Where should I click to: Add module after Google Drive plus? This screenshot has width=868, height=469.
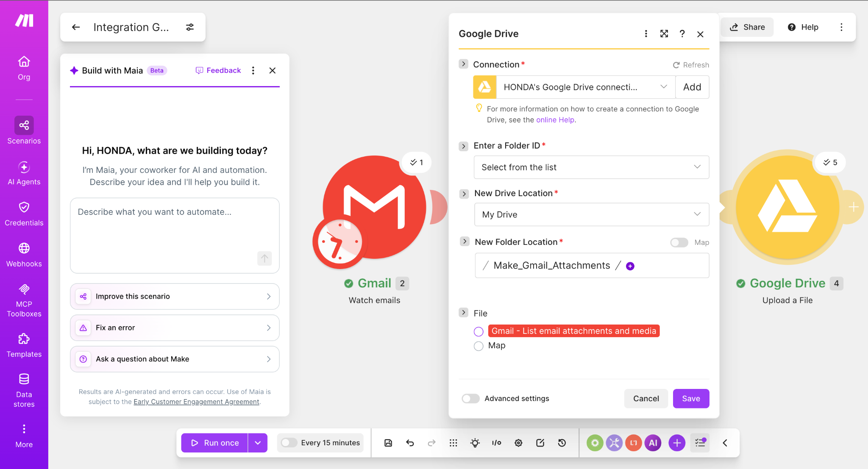854,207
